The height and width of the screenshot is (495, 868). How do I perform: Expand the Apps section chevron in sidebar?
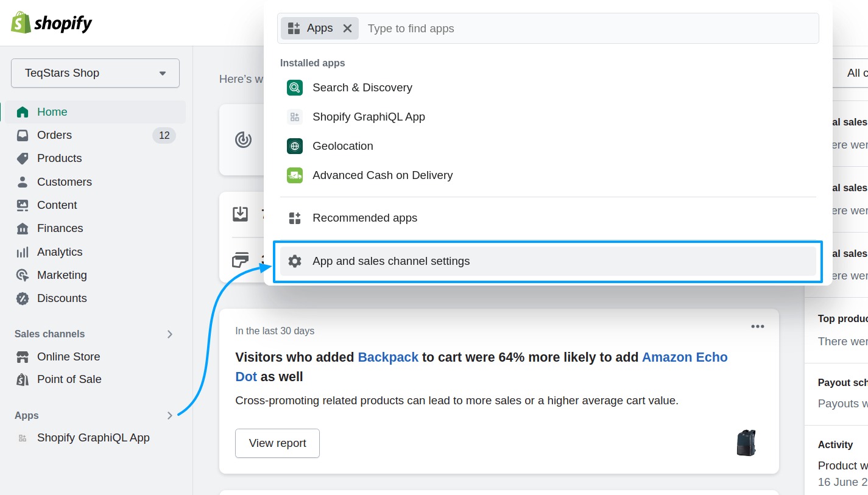170,416
